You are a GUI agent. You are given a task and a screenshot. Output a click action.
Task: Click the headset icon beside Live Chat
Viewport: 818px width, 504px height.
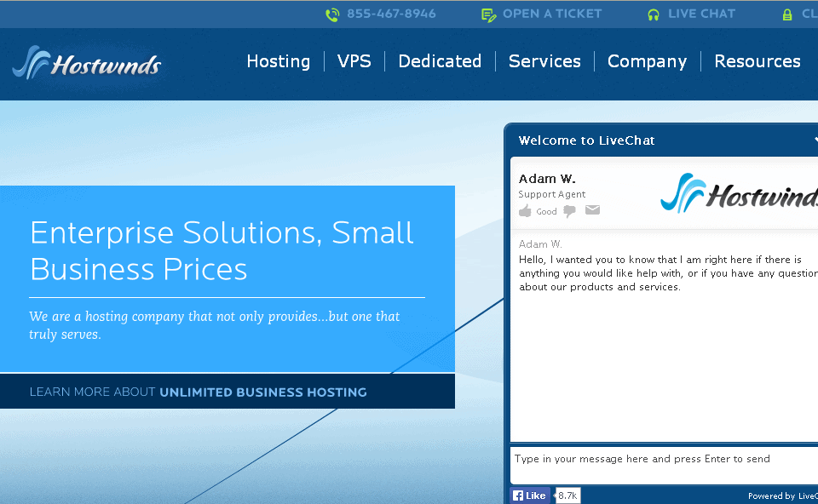pos(654,15)
